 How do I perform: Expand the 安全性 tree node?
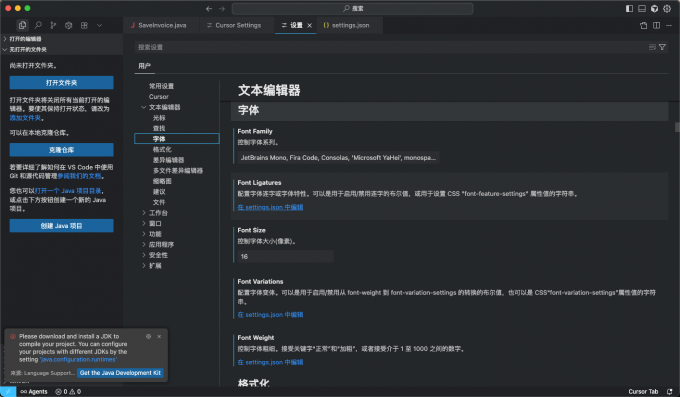[x=144, y=255]
